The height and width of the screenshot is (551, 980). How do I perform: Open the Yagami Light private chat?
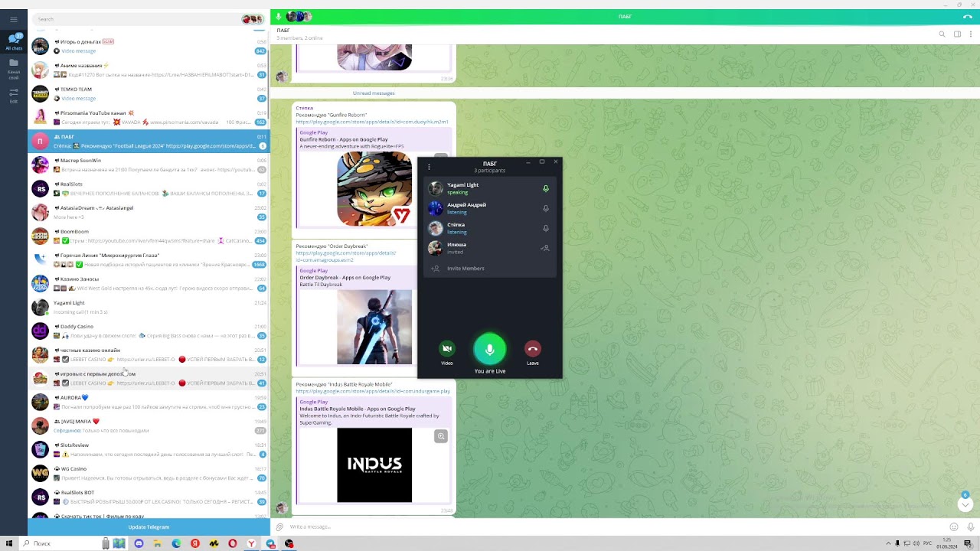click(x=149, y=307)
